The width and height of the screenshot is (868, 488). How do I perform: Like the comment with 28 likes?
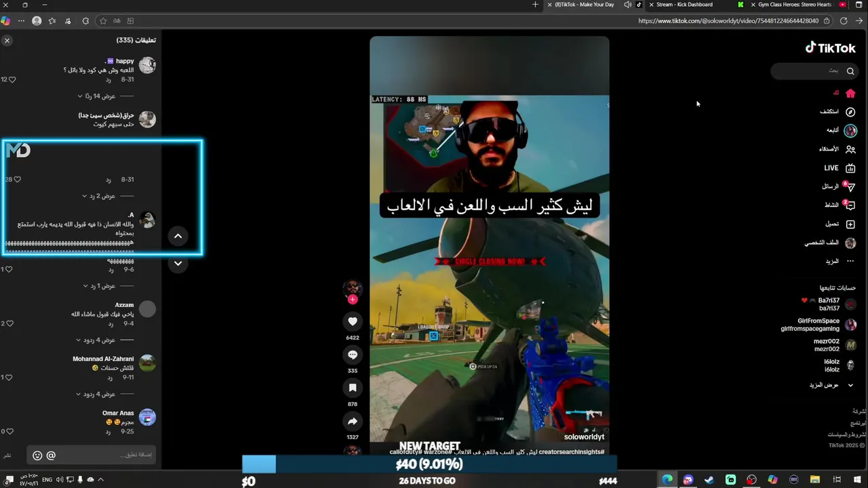tap(18, 180)
